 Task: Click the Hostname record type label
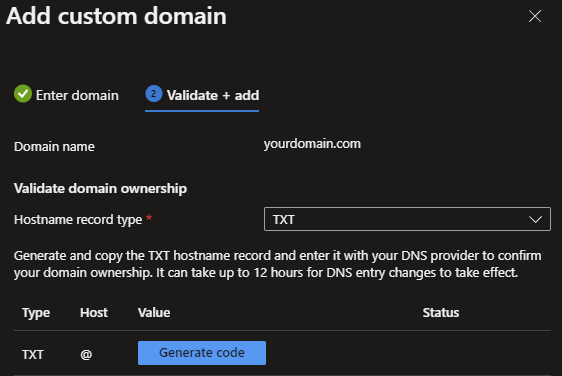[x=78, y=219]
